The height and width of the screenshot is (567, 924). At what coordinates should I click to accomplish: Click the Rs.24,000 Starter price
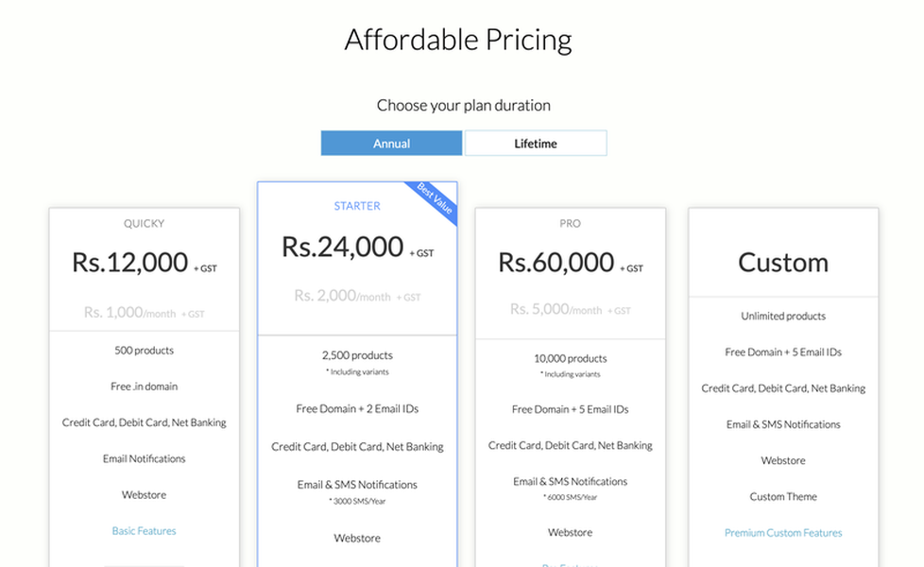click(342, 247)
